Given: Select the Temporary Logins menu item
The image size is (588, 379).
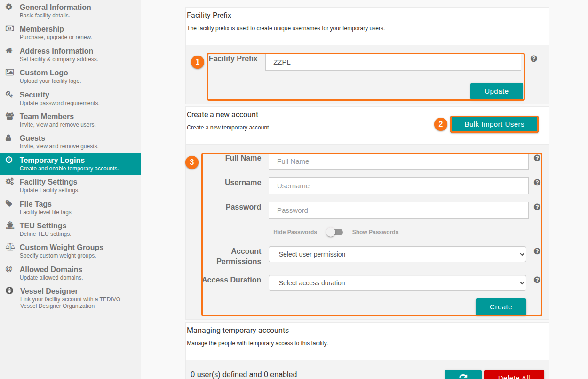Looking at the screenshot, I should [70, 164].
